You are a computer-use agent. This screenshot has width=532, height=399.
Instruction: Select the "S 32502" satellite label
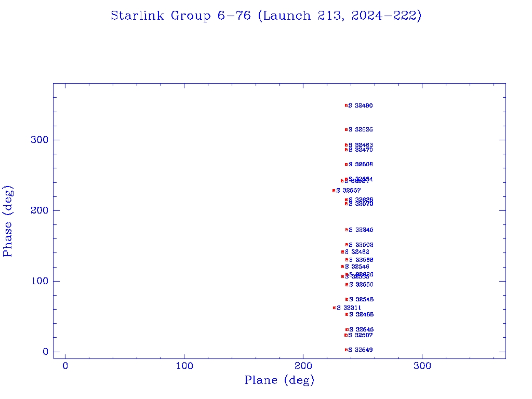[361, 245]
